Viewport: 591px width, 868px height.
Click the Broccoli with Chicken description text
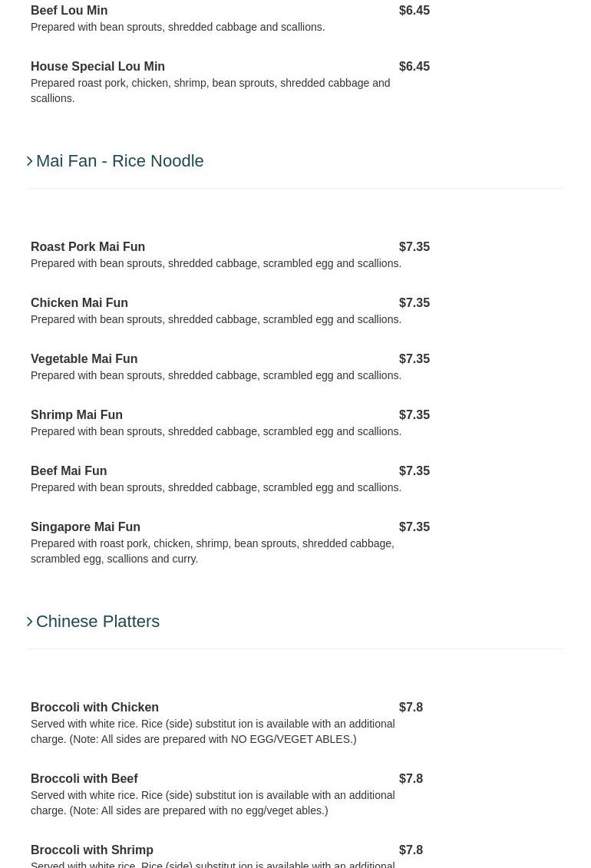click(x=212, y=731)
